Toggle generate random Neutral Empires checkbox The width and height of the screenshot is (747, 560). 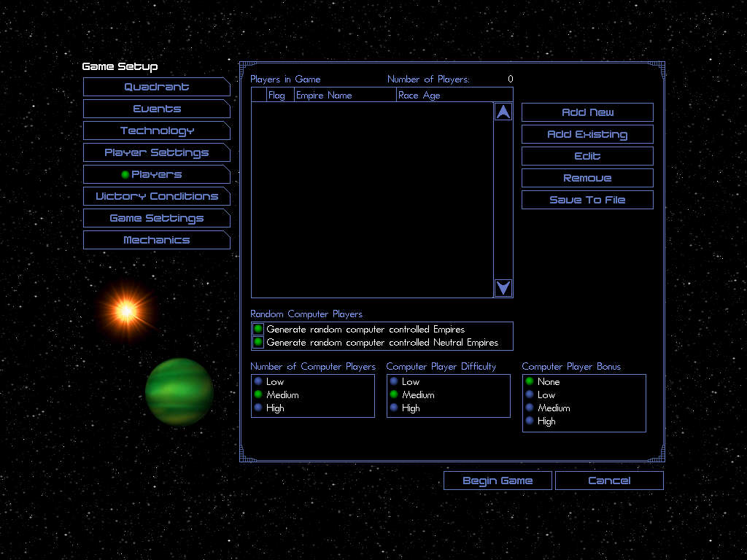(x=258, y=342)
